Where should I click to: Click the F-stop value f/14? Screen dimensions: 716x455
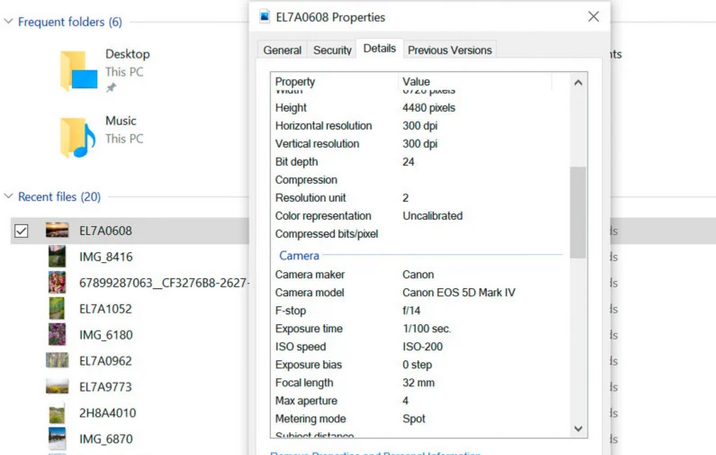click(x=411, y=311)
